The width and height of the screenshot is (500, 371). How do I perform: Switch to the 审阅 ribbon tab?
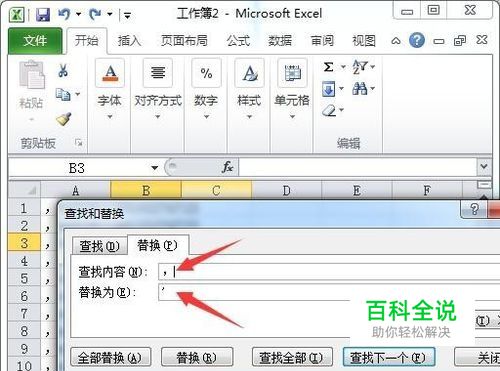coord(322,41)
